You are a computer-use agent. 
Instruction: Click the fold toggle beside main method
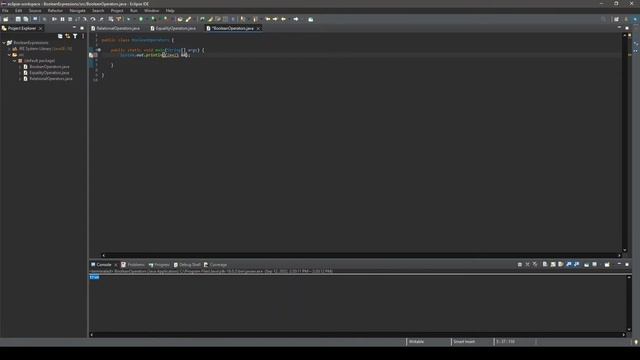tap(98, 50)
